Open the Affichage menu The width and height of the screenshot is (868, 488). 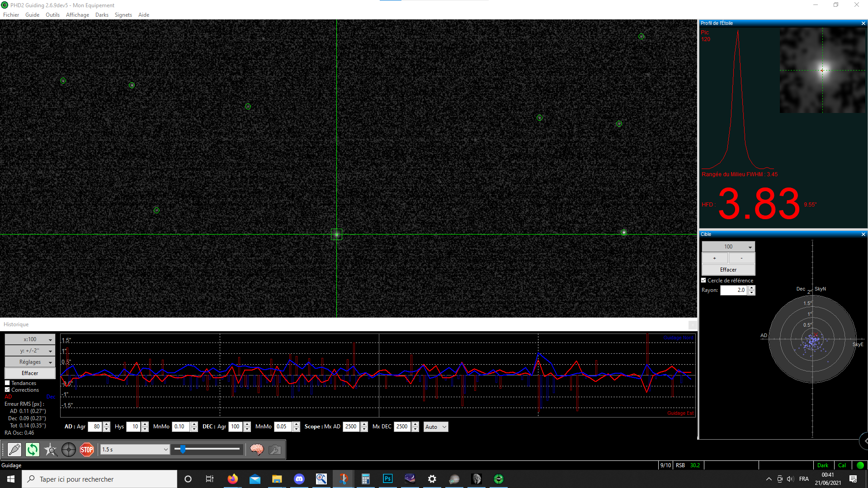click(78, 15)
